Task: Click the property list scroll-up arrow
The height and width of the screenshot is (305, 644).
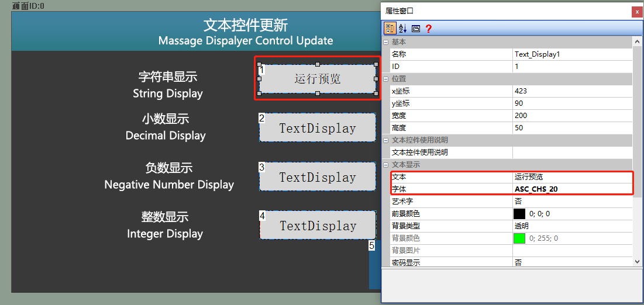Action: click(x=637, y=41)
